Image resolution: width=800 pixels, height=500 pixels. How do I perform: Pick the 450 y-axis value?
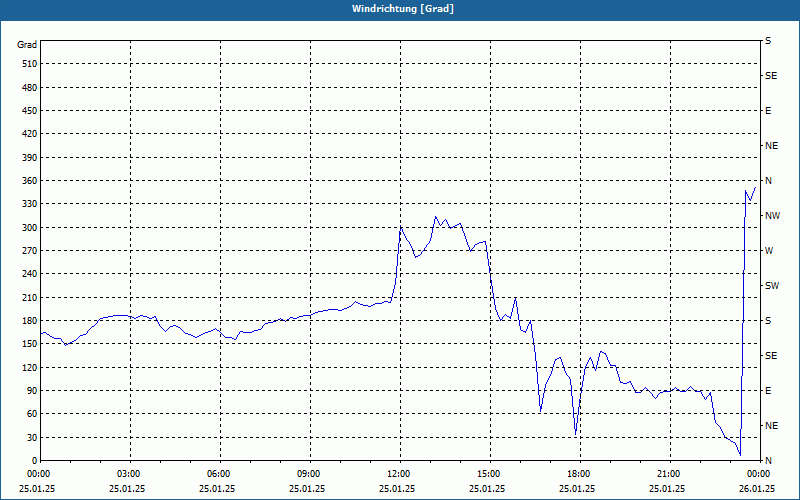pos(30,111)
